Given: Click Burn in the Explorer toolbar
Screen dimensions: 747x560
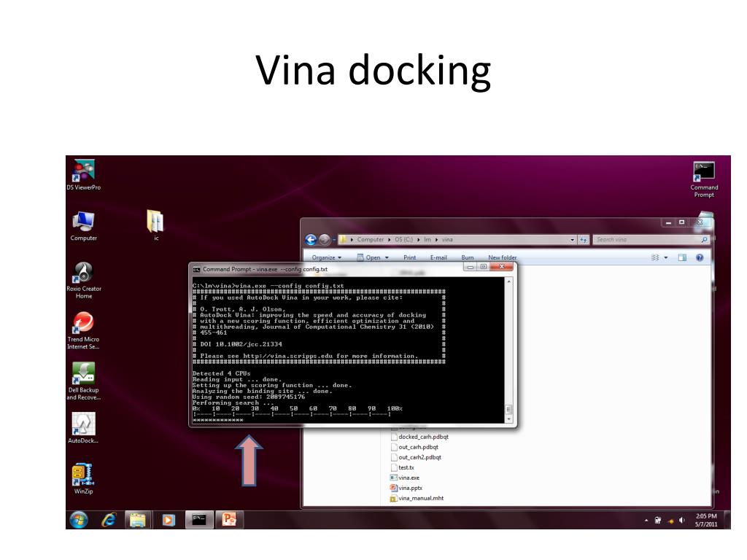Looking at the screenshot, I should [x=468, y=257].
